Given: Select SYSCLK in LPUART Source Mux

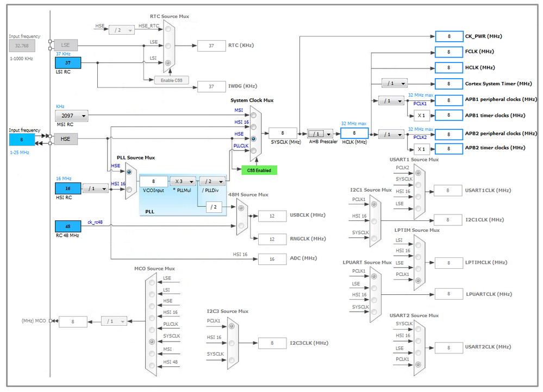Looking at the screenshot, I should click(x=374, y=312).
